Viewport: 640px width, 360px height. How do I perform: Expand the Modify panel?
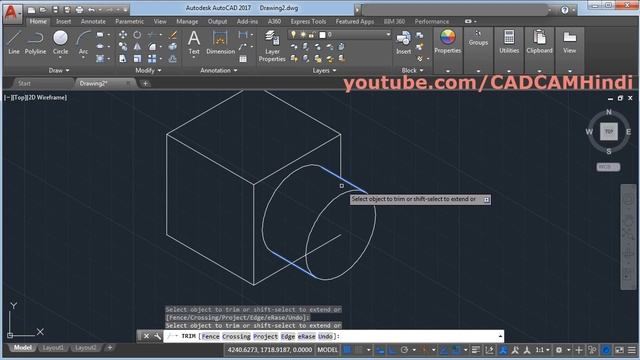click(x=148, y=71)
